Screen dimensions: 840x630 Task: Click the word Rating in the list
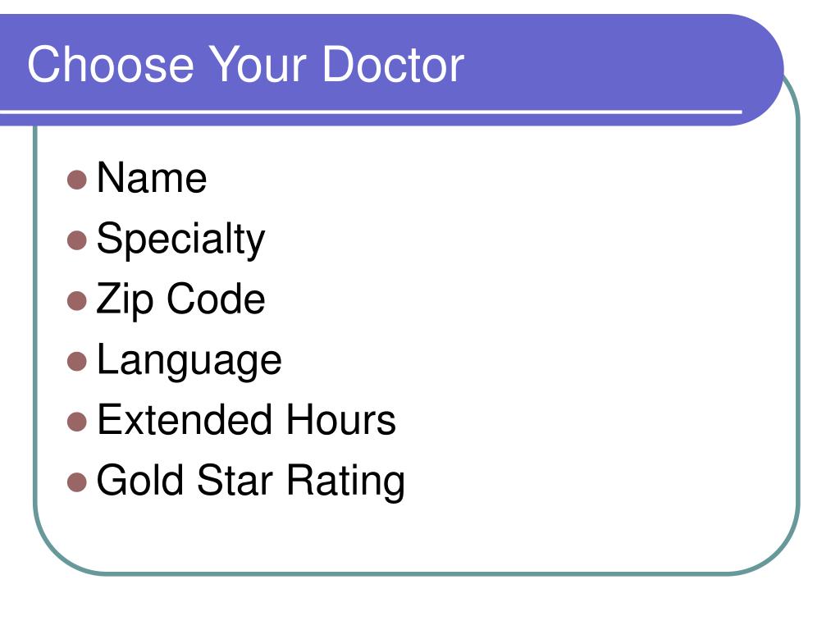(x=345, y=481)
